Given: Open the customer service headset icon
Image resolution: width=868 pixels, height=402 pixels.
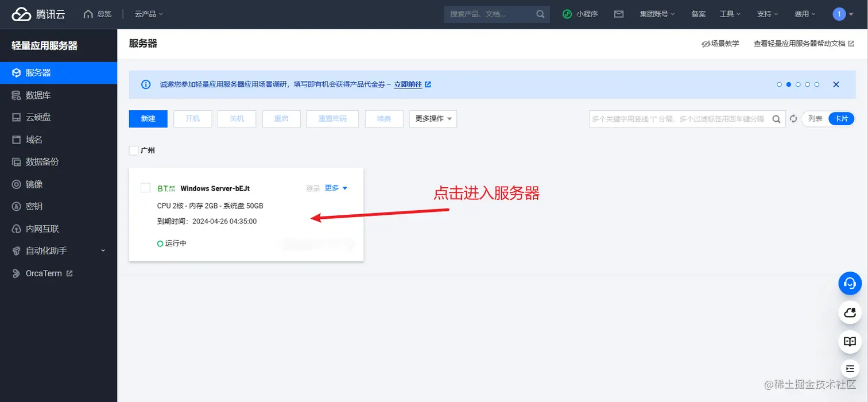Looking at the screenshot, I should coord(850,283).
